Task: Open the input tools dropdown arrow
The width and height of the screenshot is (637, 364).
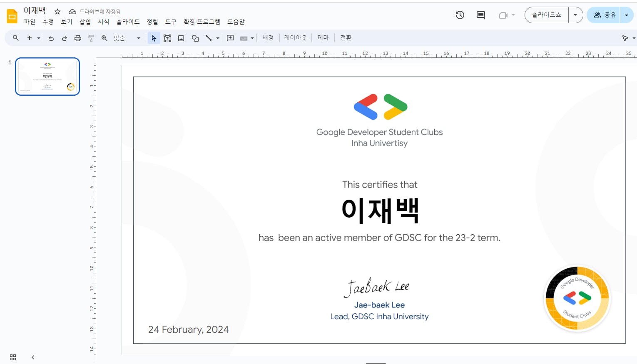Action: [252, 38]
